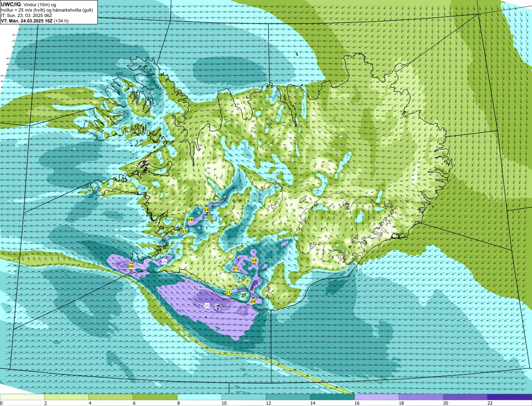532x406 pixels.
Task: Click the legend tick label "6"
Action: point(134,403)
